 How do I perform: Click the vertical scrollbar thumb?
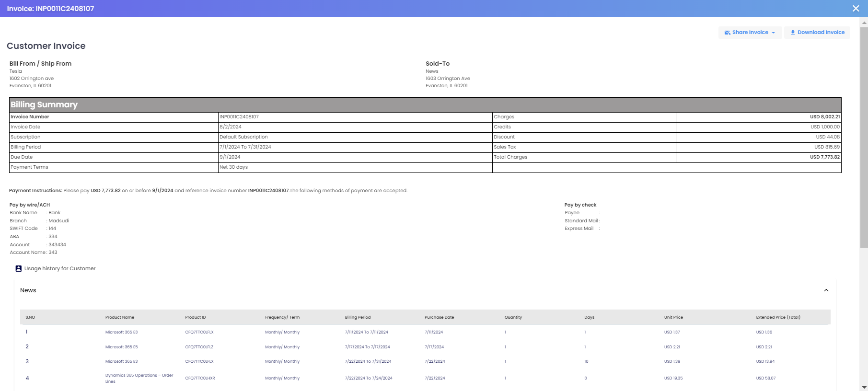tap(864, 137)
